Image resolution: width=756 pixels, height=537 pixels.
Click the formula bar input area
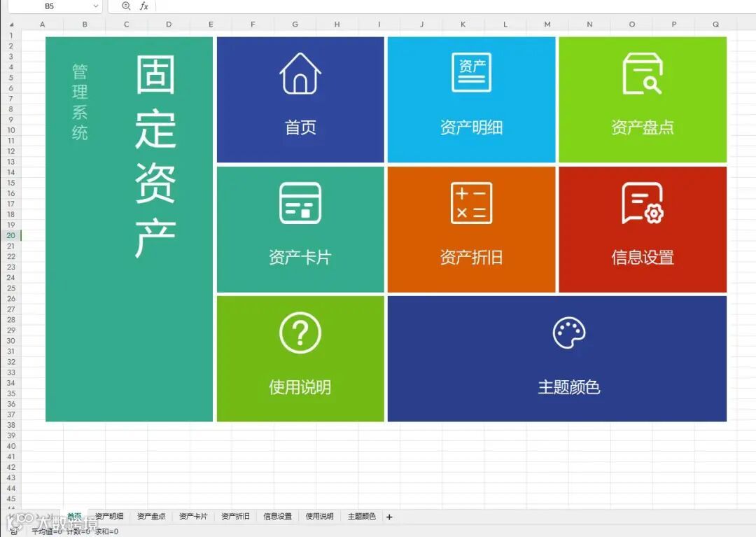[x=456, y=6]
